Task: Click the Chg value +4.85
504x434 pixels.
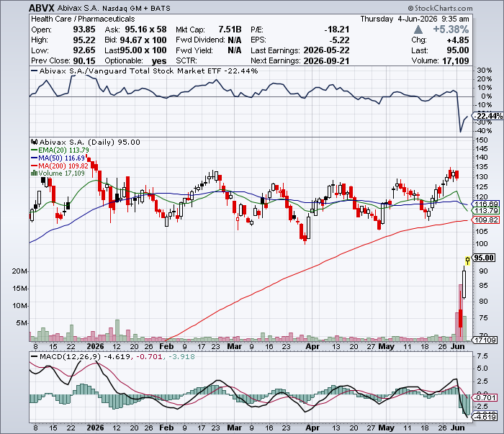Action: (x=458, y=40)
